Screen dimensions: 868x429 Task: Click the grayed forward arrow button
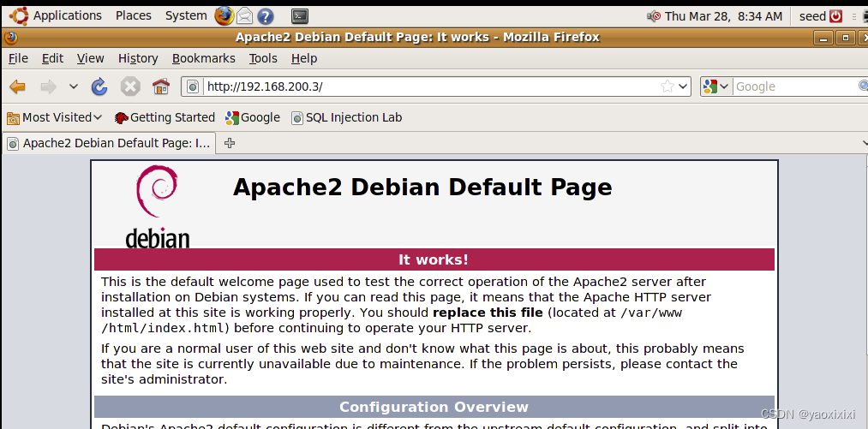(49, 86)
